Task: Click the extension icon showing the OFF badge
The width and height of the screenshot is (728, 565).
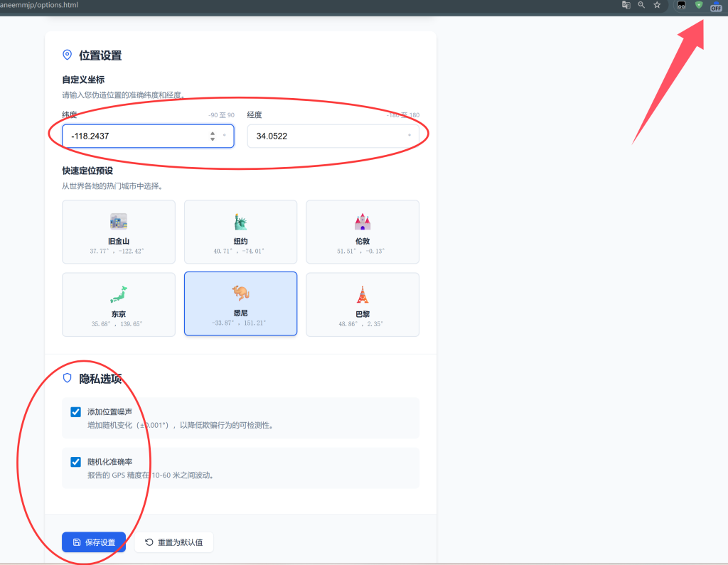Action: (x=716, y=8)
